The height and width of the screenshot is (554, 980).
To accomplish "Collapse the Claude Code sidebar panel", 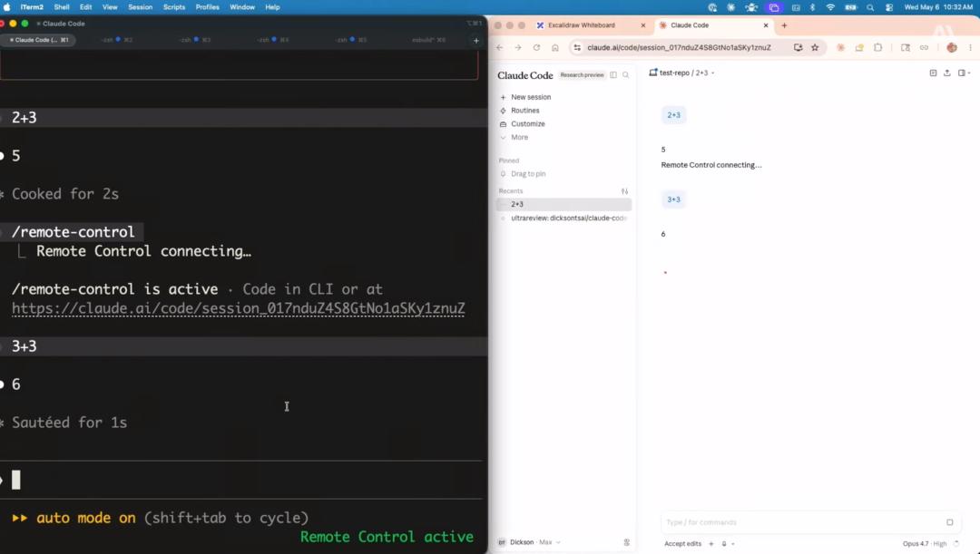I will 613,75.
